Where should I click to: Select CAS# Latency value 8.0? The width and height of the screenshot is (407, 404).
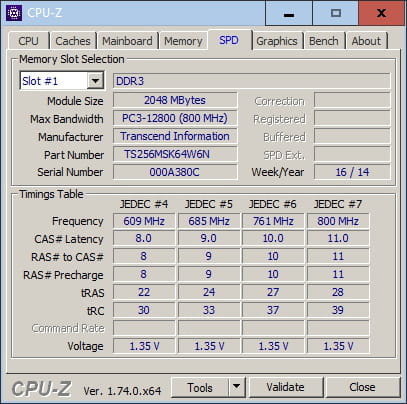[x=144, y=238]
